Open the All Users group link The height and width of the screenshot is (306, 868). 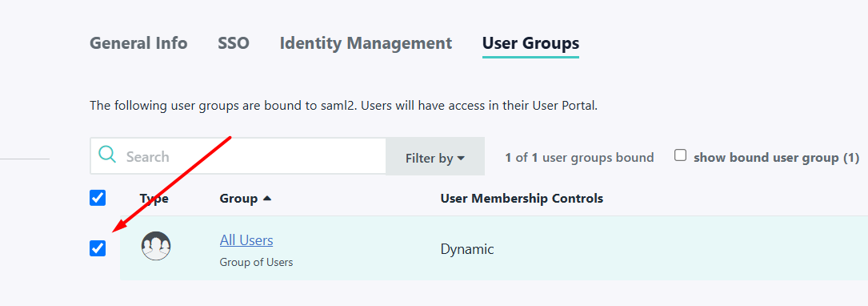[246, 240]
